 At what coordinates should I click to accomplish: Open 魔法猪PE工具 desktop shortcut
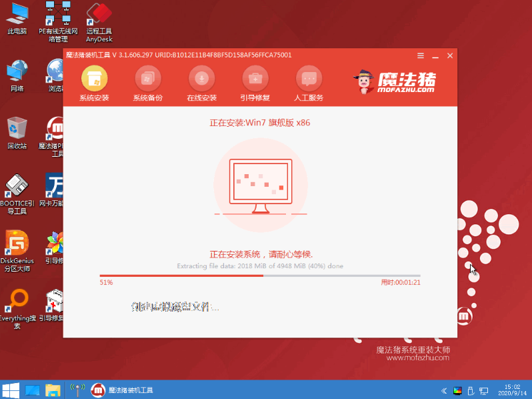click(x=51, y=137)
